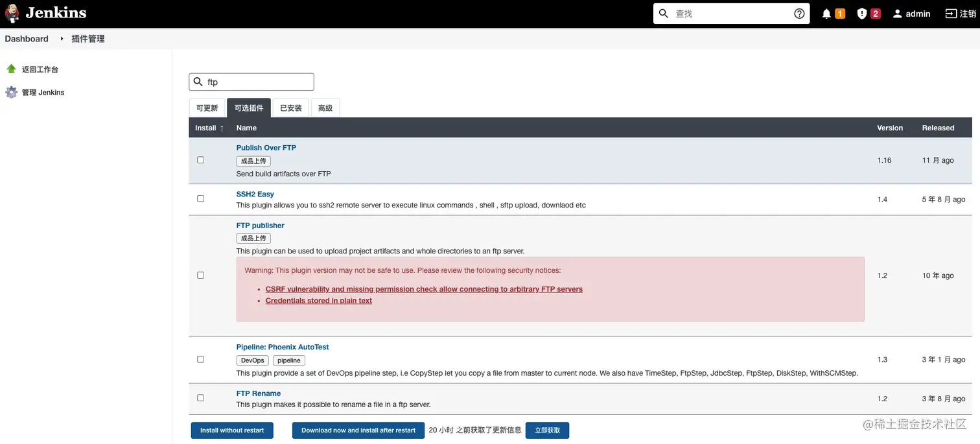The height and width of the screenshot is (444, 980).
Task: Click magnifier icon in top search bar
Action: pos(664,14)
